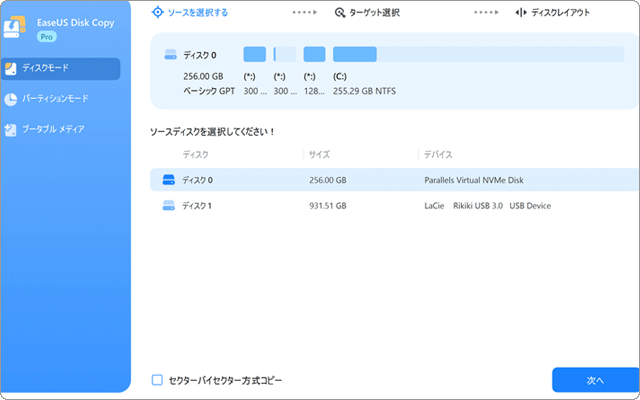The width and height of the screenshot is (640, 400).
Task: Click the EaseUS Disk Copy logo icon
Action: [14, 27]
